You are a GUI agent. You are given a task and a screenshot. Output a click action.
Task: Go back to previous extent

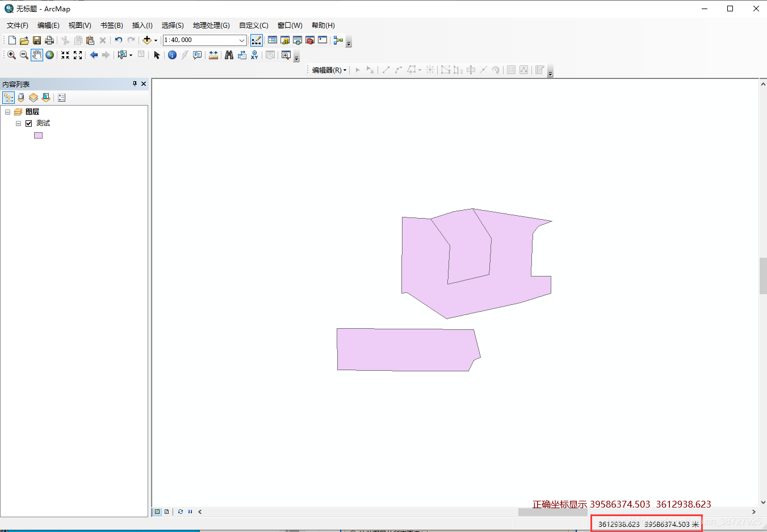[94, 55]
